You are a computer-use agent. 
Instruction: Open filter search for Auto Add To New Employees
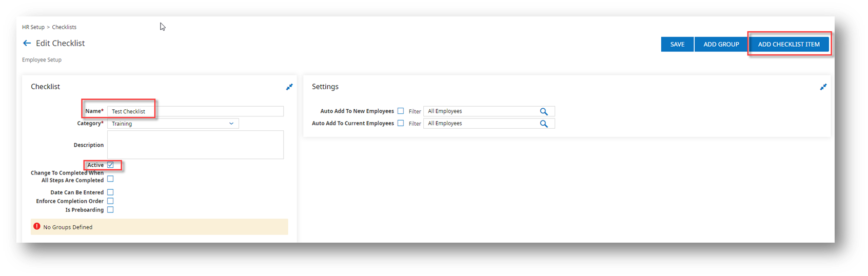(544, 111)
